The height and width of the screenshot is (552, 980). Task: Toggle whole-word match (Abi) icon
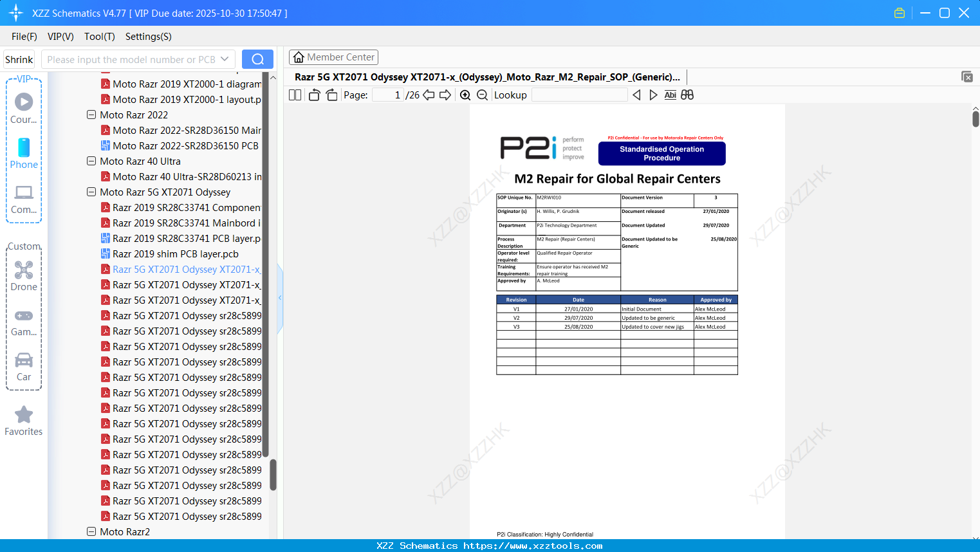[670, 95]
